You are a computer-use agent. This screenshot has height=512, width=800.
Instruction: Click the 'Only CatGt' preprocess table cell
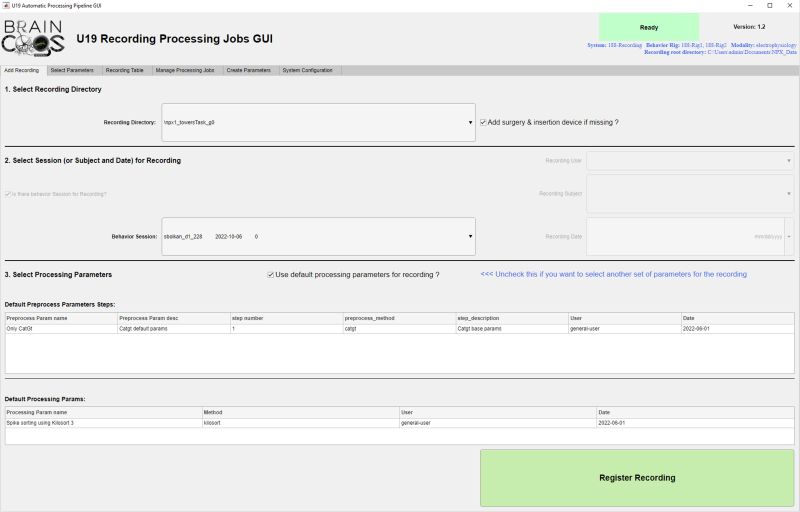(x=61, y=329)
